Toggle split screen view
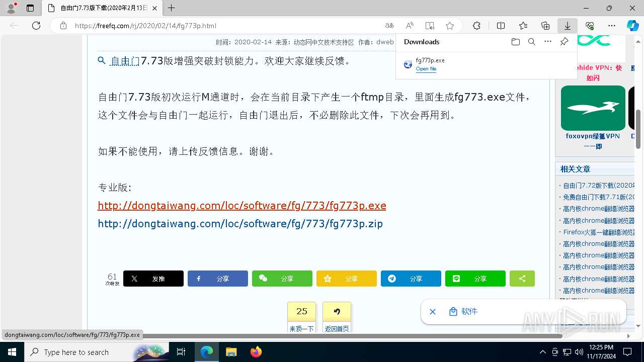The image size is (644, 362). click(x=501, y=26)
